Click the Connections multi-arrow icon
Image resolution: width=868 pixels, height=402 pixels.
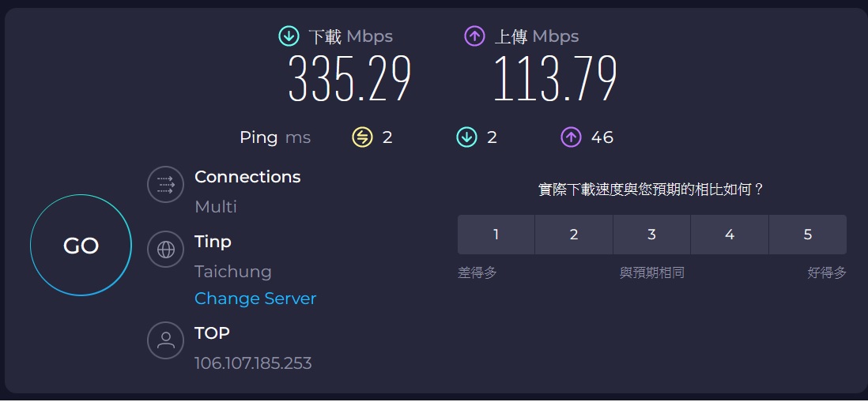click(x=166, y=185)
